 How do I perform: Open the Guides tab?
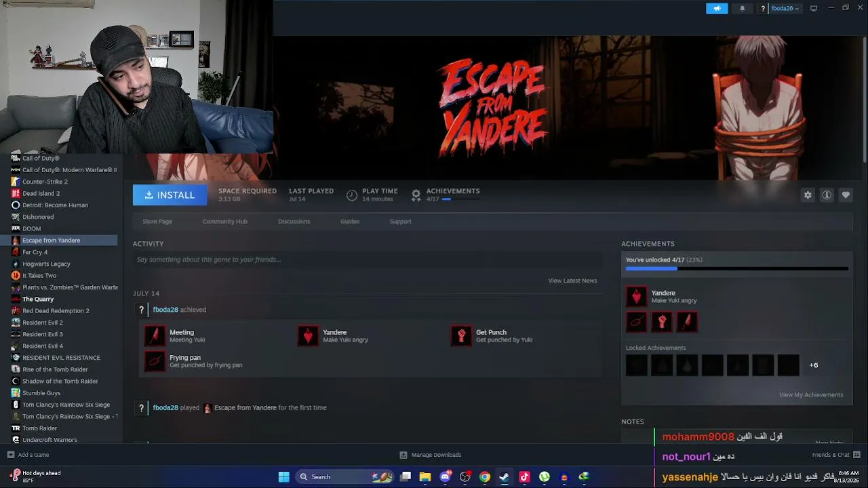pyautogui.click(x=350, y=221)
